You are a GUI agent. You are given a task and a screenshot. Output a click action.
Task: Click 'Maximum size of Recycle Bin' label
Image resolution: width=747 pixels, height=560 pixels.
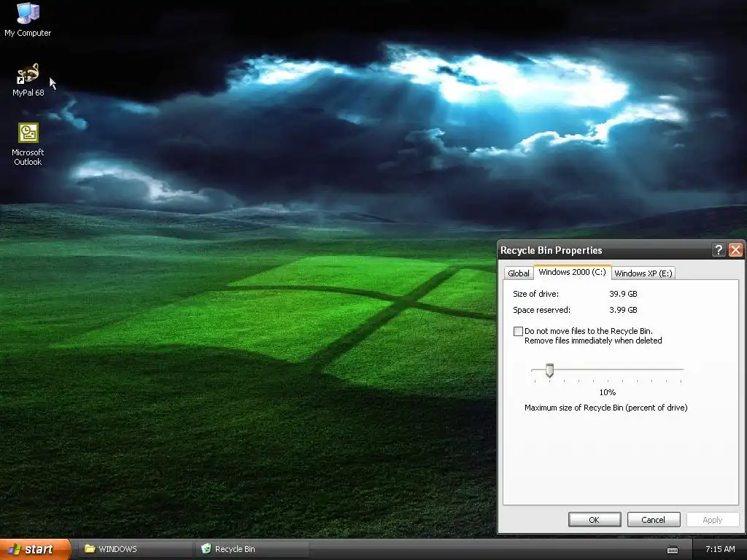606,408
